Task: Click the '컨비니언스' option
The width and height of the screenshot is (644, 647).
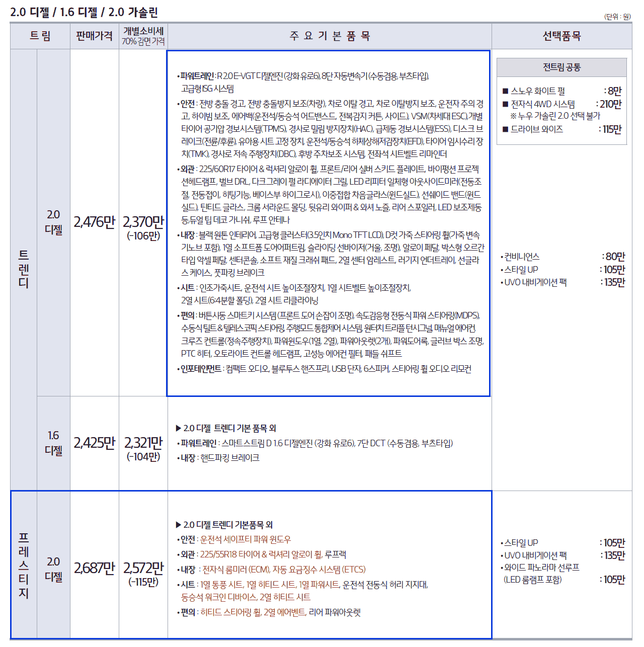Action: pos(522,257)
